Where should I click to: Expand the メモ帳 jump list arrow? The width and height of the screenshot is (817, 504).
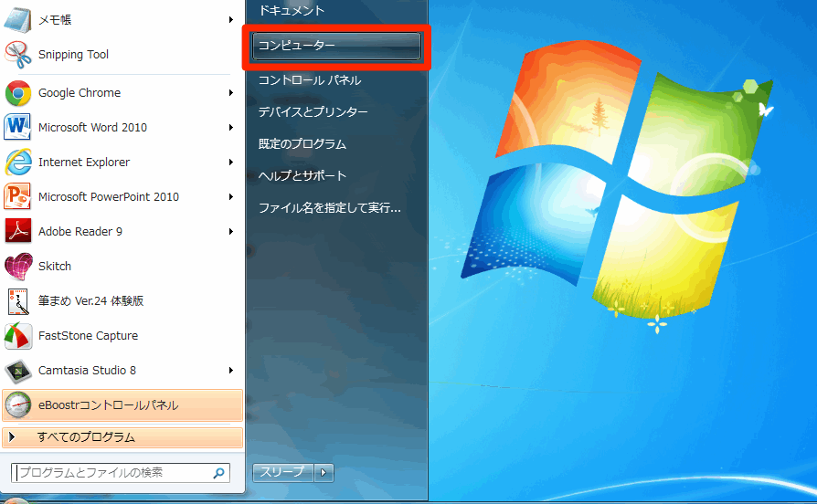click(231, 20)
